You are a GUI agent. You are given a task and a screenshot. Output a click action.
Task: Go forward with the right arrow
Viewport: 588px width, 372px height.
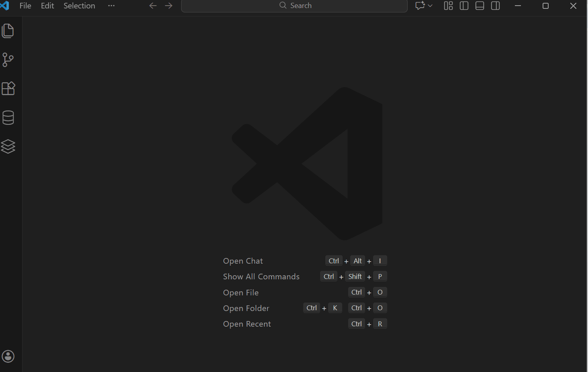(x=169, y=6)
